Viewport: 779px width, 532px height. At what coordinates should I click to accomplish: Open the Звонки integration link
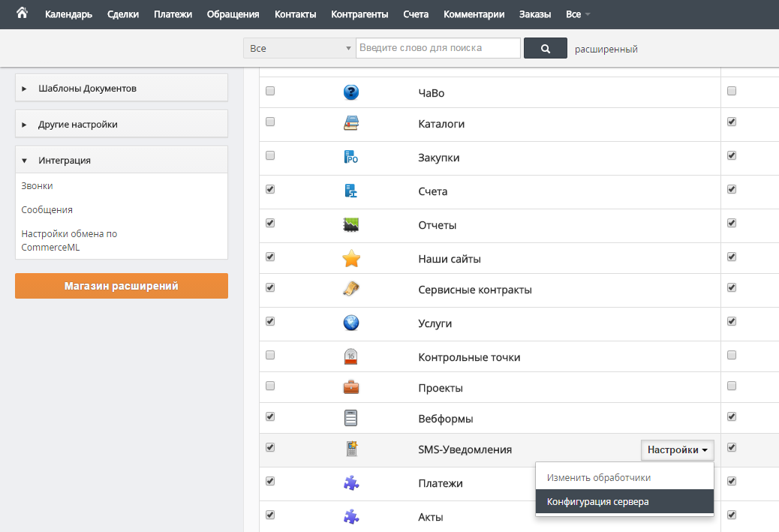tap(38, 186)
